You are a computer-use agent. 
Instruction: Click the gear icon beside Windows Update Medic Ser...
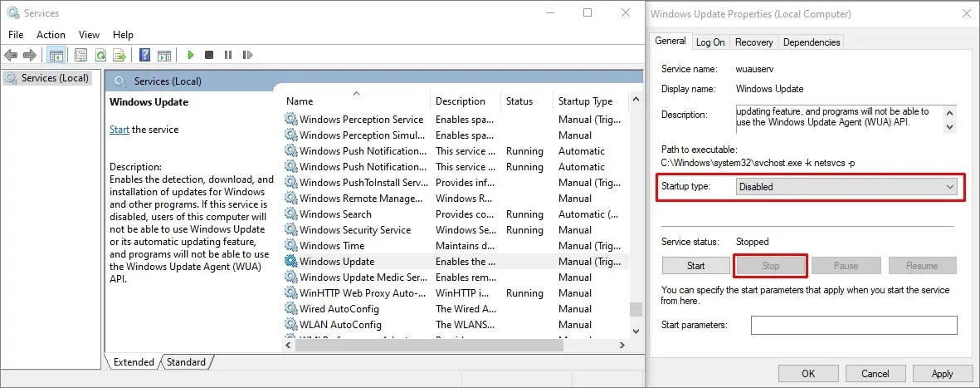(290, 277)
